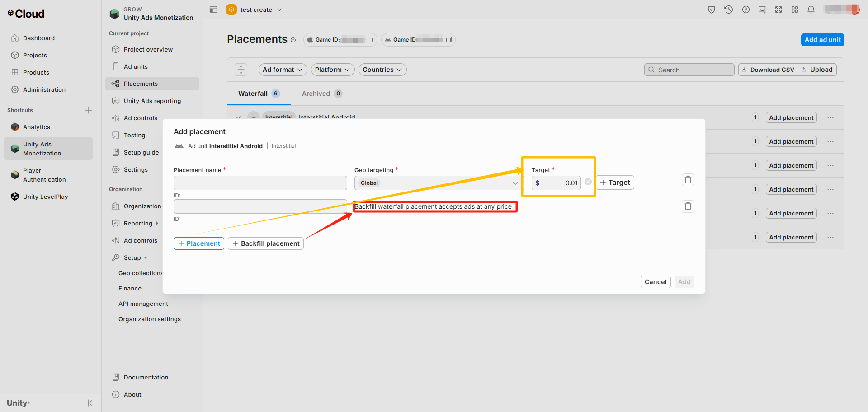Open the Geo targeting dropdown

coord(438,183)
